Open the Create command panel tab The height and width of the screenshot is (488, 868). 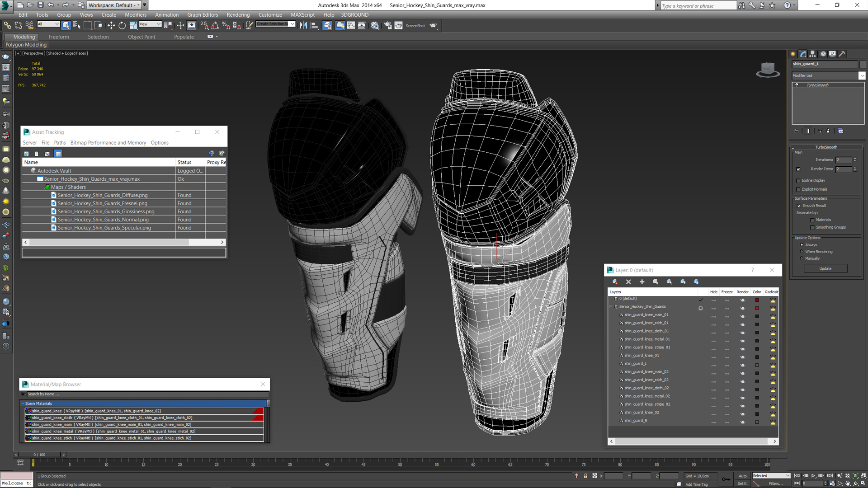(793, 54)
